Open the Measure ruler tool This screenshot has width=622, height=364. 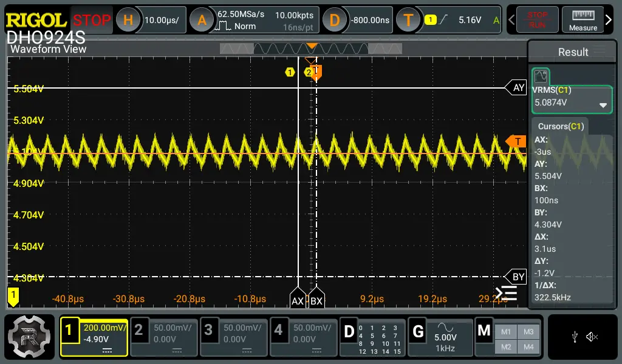point(583,19)
